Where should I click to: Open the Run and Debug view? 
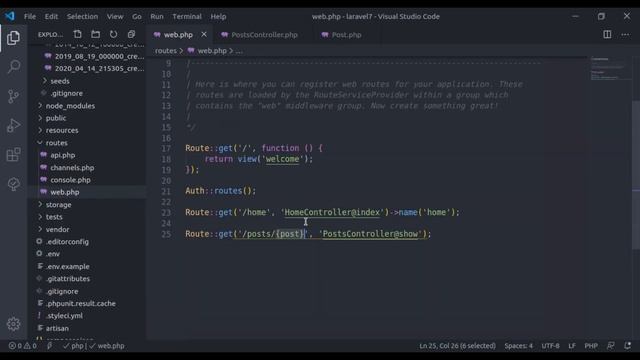(13, 125)
